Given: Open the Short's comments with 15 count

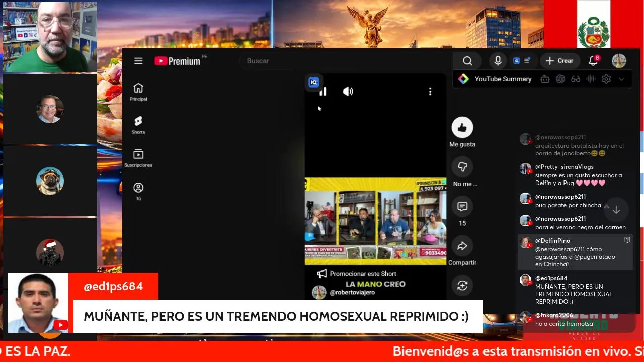Looking at the screenshot, I should click(462, 206).
